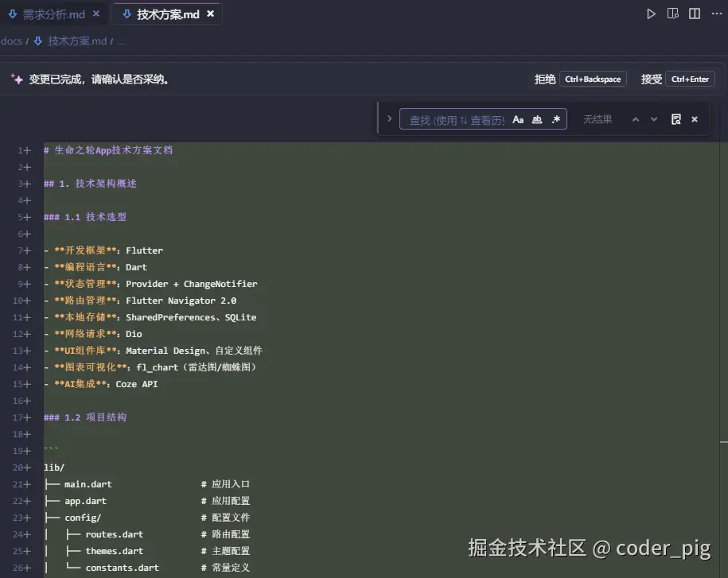Click the 拒绝 reject changes button

tap(544, 79)
